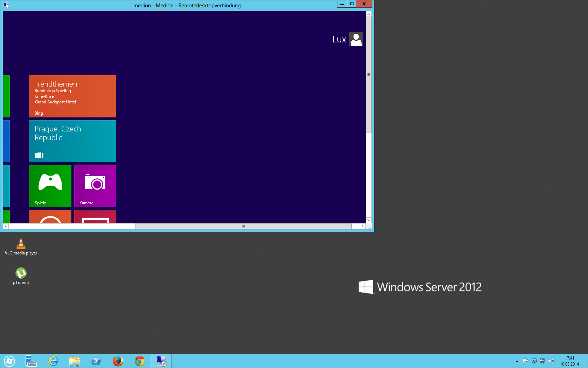This screenshot has height=368, width=588.
Task: Open Action Center flag icon in tray
Action: (x=525, y=361)
